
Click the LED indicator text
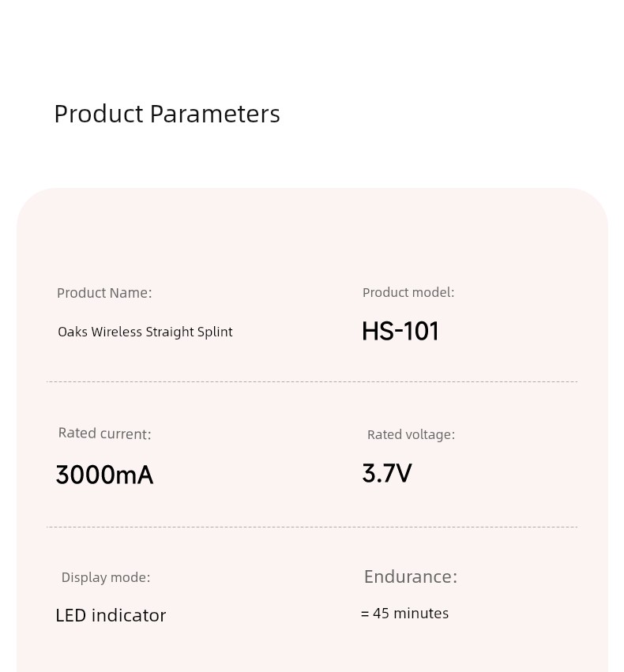pos(111,615)
